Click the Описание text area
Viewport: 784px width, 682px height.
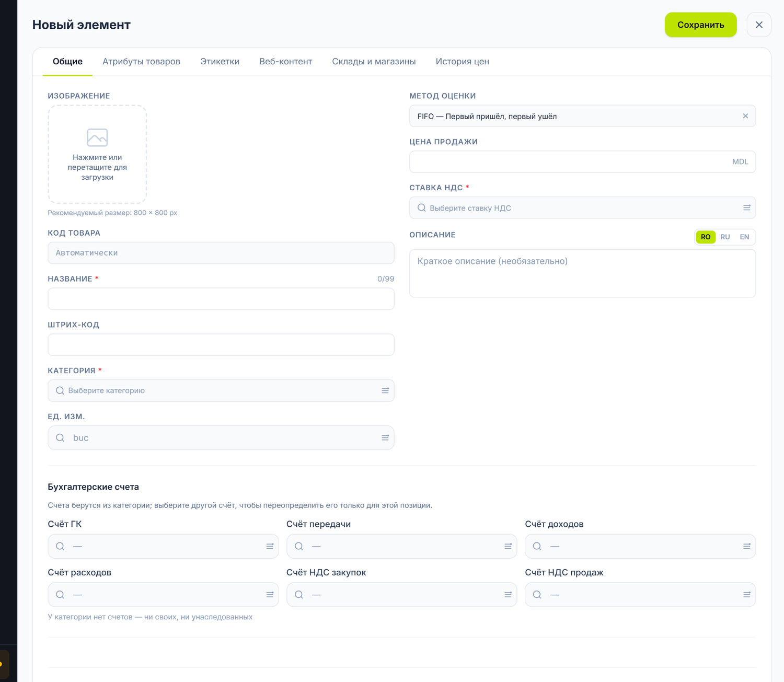click(x=582, y=273)
